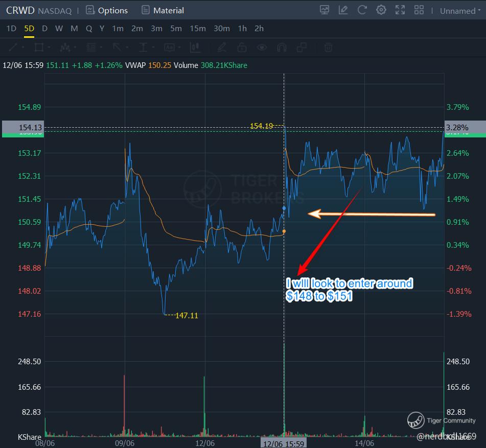Click the 09/06 date axis label
This screenshot has width=486, height=448.
[125, 443]
